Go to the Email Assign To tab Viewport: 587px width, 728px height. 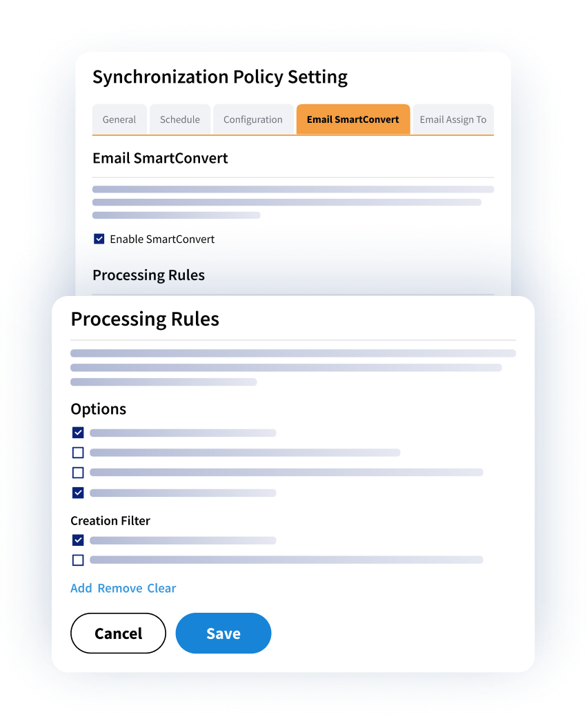click(x=452, y=119)
